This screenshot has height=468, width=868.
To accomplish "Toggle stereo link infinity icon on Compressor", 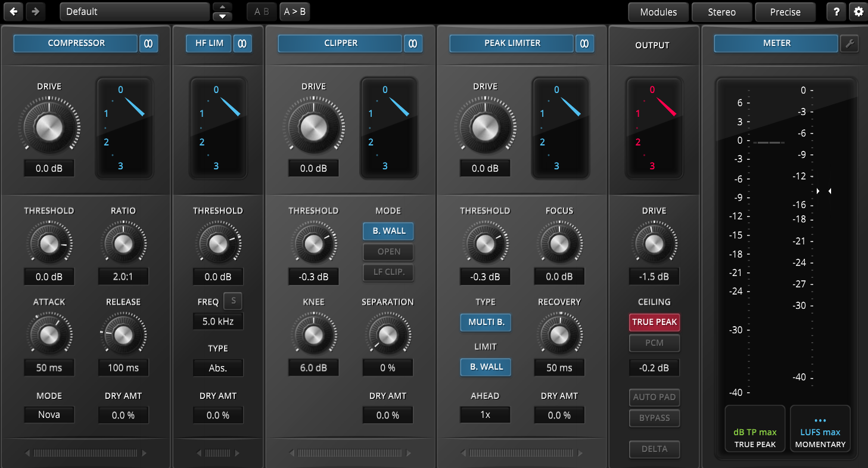I will coord(148,43).
